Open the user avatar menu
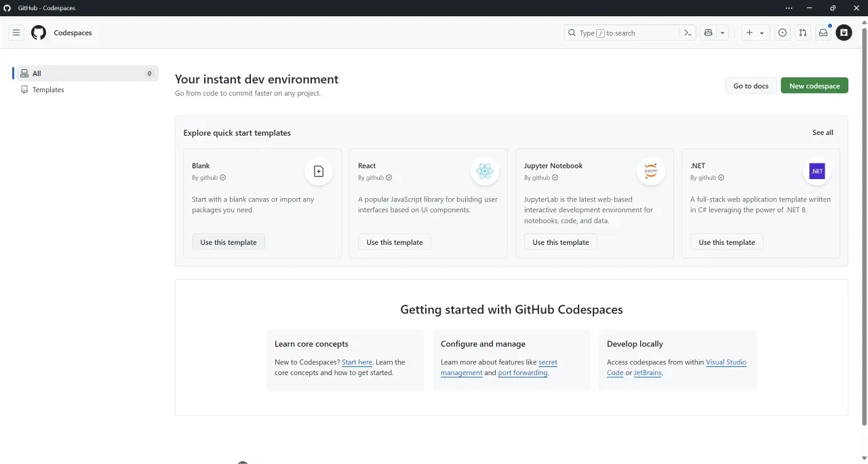868x464 pixels. tap(844, 33)
